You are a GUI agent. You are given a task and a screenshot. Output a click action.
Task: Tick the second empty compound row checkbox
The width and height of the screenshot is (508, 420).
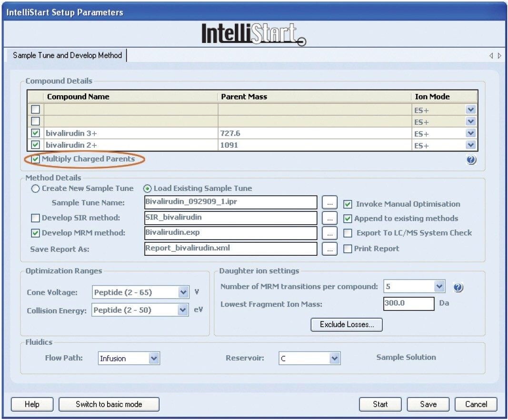pyautogui.click(x=35, y=121)
